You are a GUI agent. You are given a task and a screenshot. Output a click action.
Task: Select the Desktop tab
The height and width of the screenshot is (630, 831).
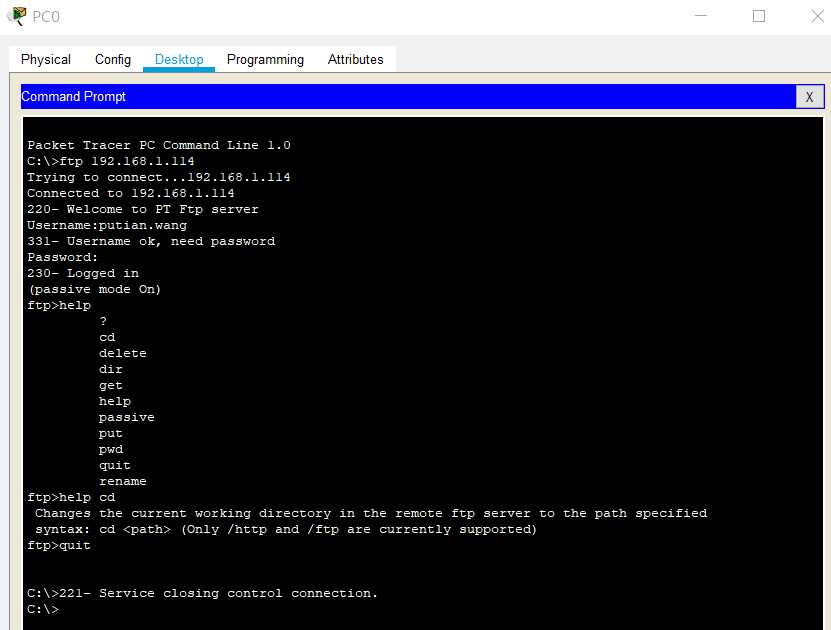click(179, 59)
